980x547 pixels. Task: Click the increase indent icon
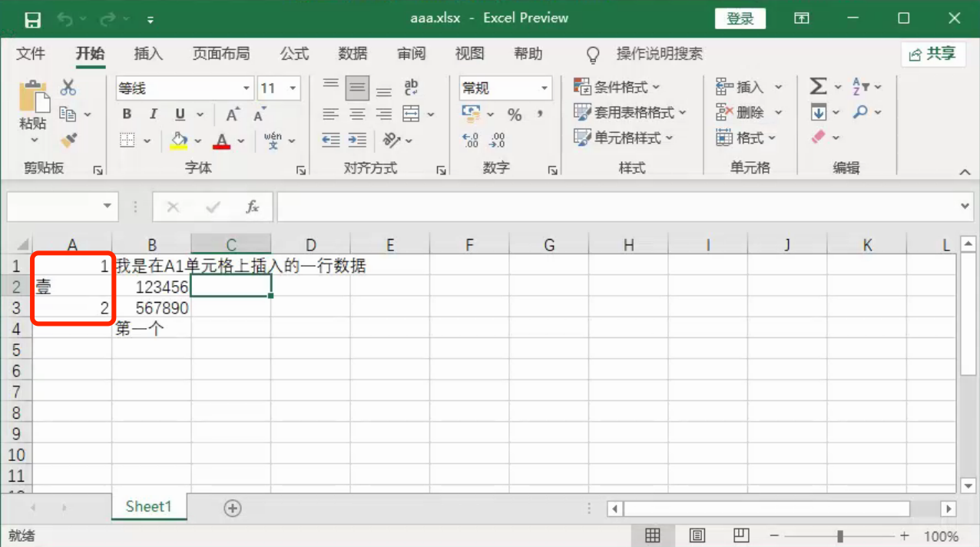click(x=357, y=140)
